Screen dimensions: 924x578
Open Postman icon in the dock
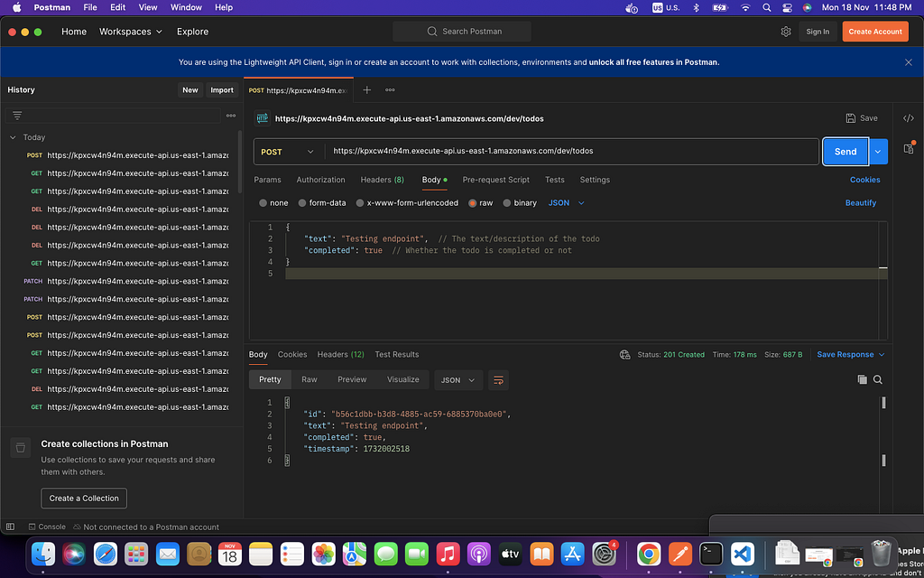coord(680,554)
